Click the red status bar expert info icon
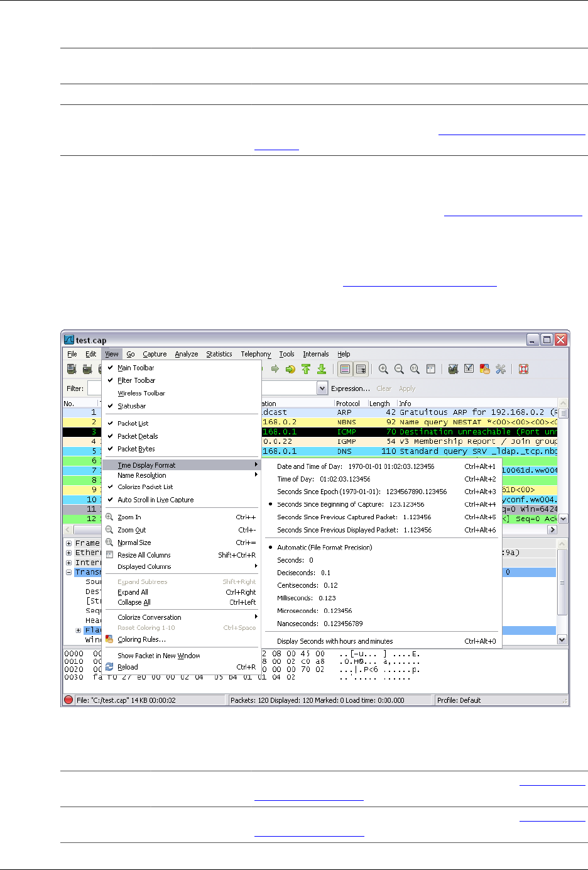Viewport: 588px width, 870px height. (68, 700)
